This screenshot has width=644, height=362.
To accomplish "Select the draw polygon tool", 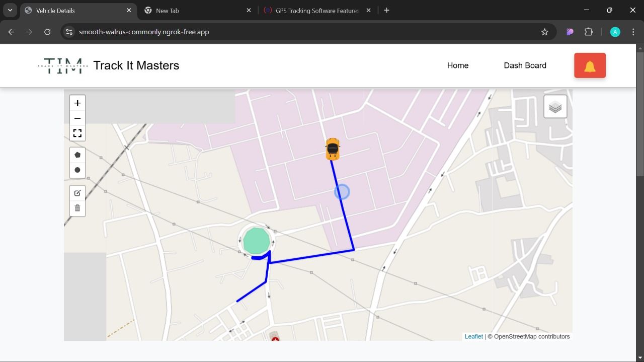I will click(77, 155).
